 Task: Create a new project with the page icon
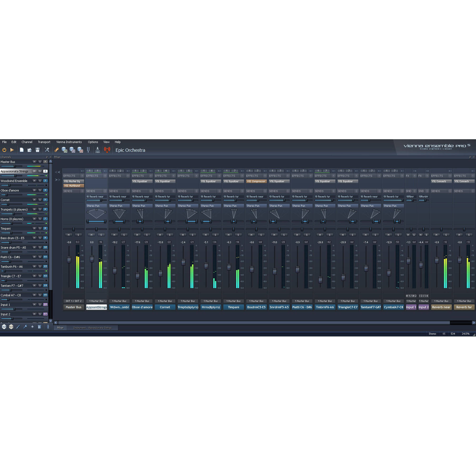(x=22, y=150)
